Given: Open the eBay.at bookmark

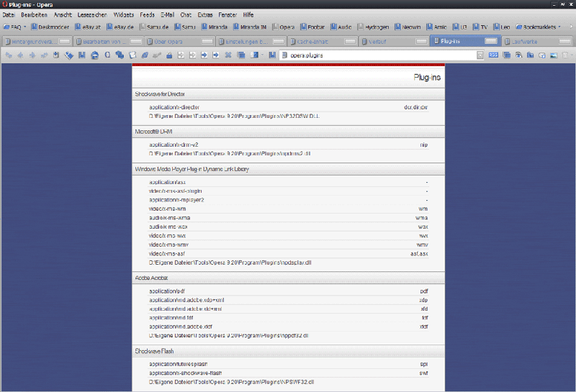Looking at the screenshot, I should click(x=88, y=27).
